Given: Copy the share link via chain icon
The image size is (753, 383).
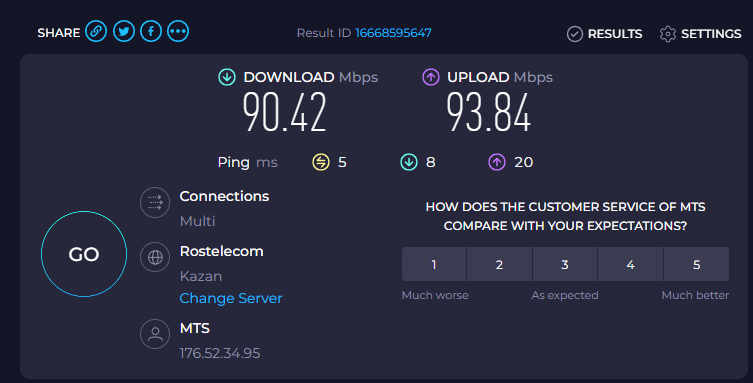Looking at the screenshot, I should coord(96,32).
